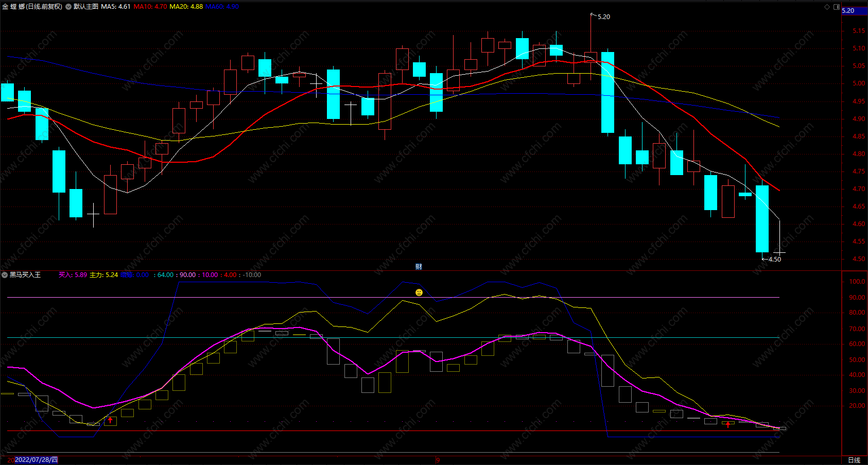Select the MA20: 4.88 legend value
Screen dimensions: 868x465
coord(186,7)
